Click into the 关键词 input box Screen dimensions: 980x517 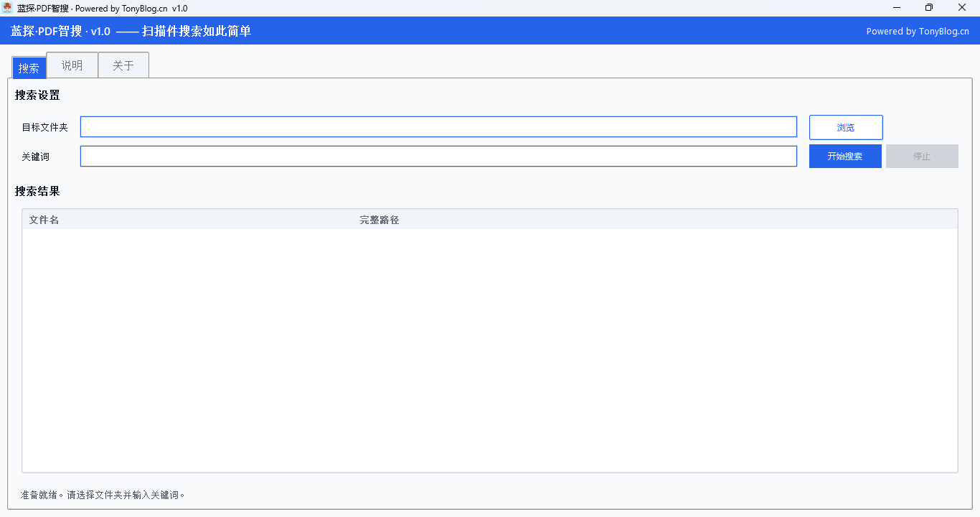438,157
